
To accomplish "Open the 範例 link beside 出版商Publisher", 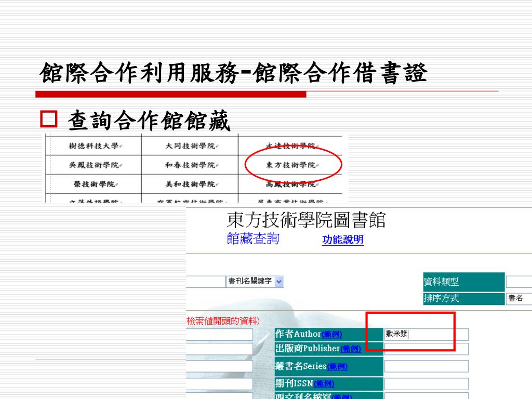I will click(351, 349).
